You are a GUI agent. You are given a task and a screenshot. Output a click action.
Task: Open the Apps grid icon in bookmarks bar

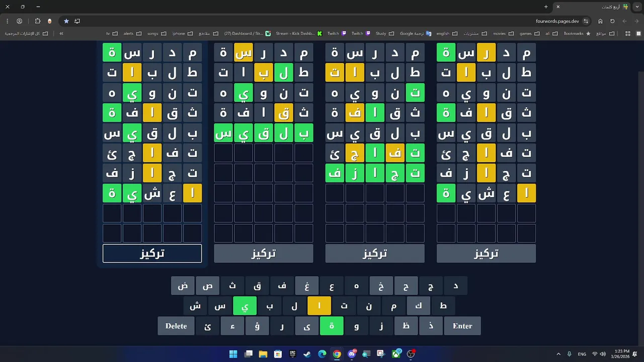[x=627, y=34]
